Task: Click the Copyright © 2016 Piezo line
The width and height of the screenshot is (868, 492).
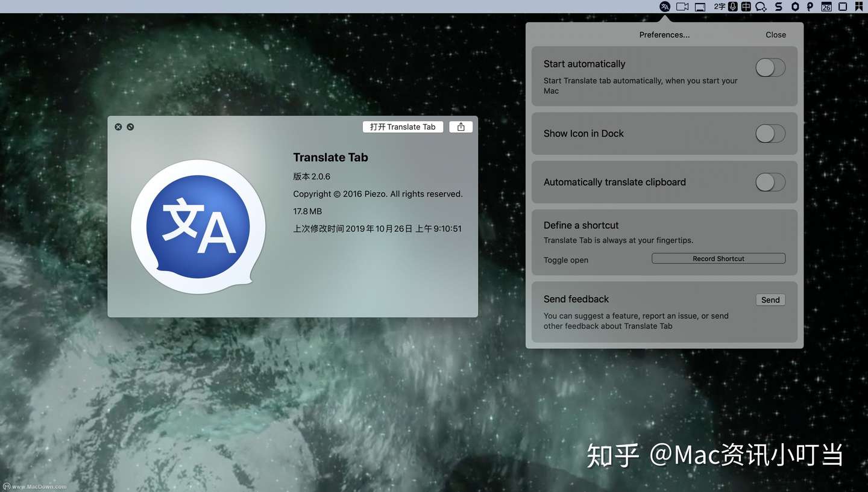Action: tap(378, 194)
